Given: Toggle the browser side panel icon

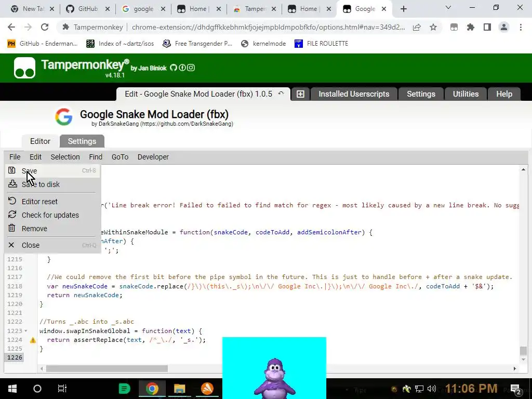Looking at the screenshot, I should 487,27.
